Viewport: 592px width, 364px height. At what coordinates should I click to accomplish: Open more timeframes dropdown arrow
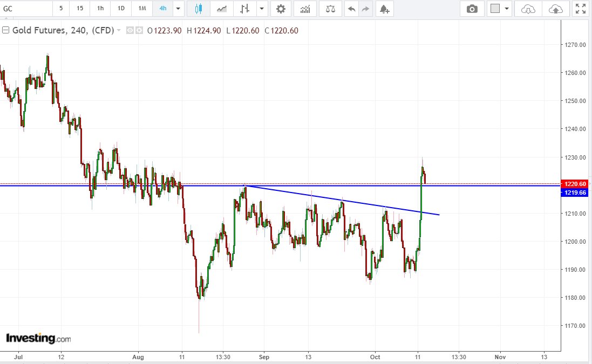pyautogui.click(x=178, y=8)
